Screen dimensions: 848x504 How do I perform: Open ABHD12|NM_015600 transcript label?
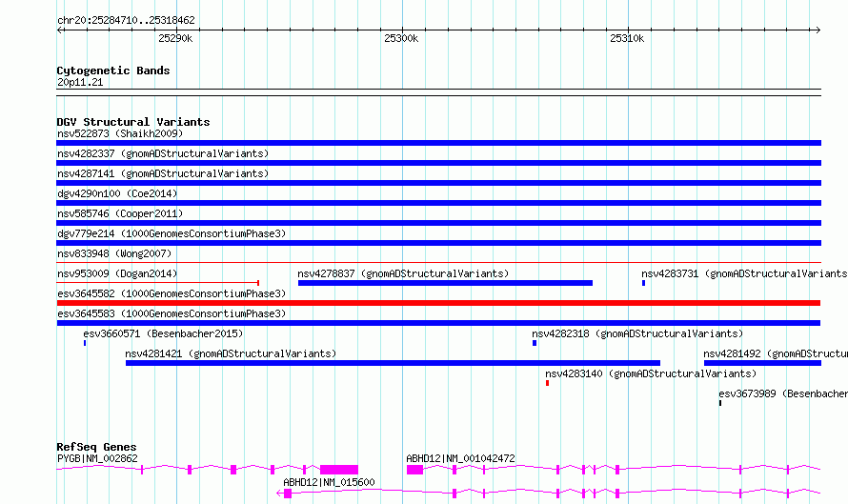click(x=329, y=482)
